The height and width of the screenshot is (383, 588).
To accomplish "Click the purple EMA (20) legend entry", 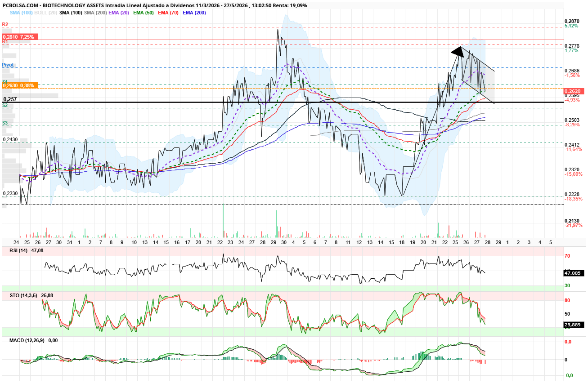I will pyautogui.click(x=120, y=13).
